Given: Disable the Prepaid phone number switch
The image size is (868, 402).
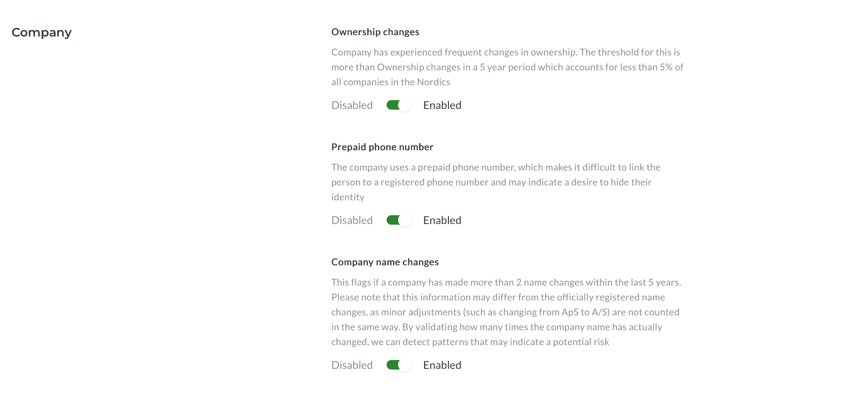Looking at the screenshot, I should coord(399,220).
